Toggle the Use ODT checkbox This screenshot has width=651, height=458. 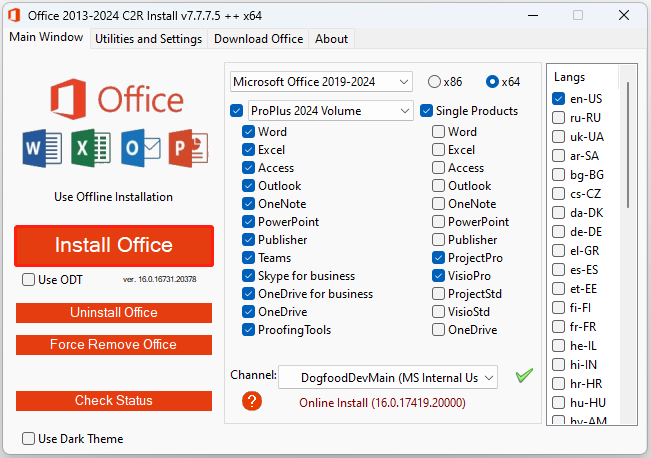(x=29, y=280)
